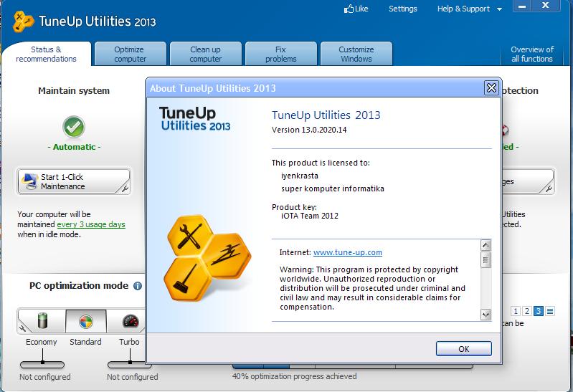The image size is (573, 392).
Task: Go to Fix problems tab
Action: 281,54
